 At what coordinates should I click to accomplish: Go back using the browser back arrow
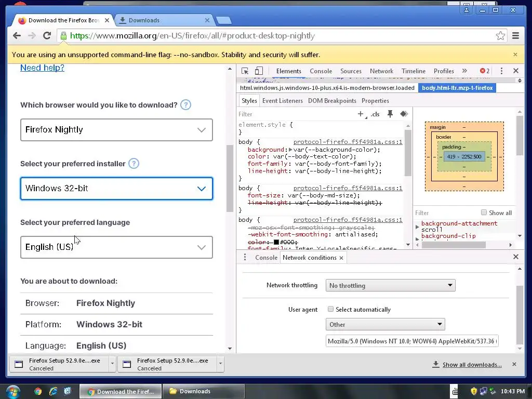point(17,36)
